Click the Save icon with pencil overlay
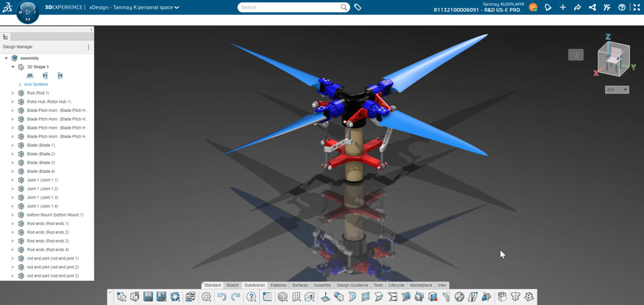 162,297
